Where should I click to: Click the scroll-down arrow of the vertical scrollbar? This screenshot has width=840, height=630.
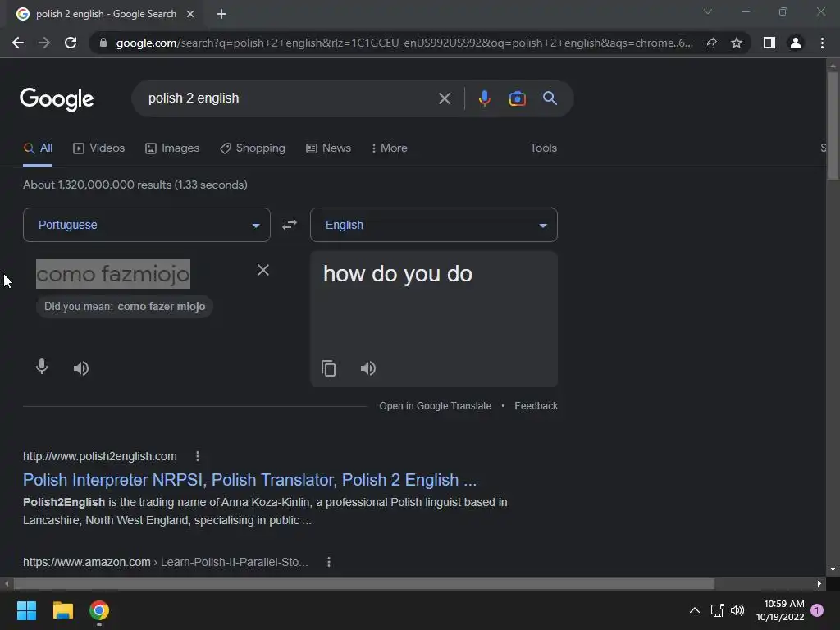[833, 569]
